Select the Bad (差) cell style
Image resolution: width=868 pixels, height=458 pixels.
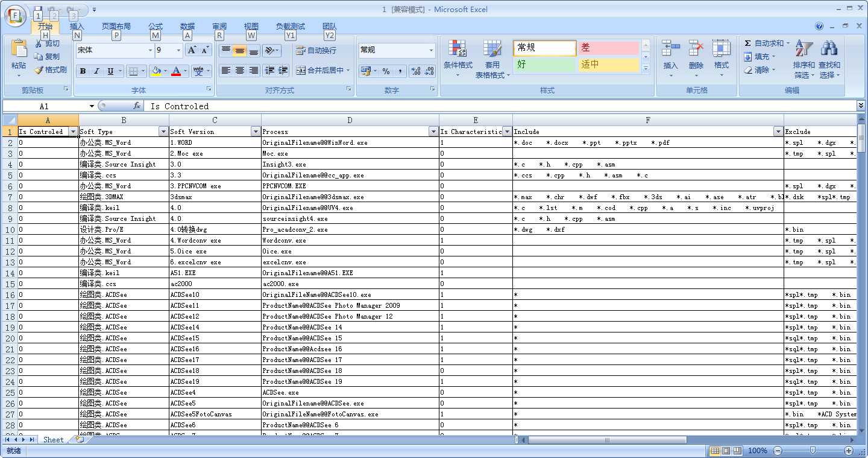[608, 48]
